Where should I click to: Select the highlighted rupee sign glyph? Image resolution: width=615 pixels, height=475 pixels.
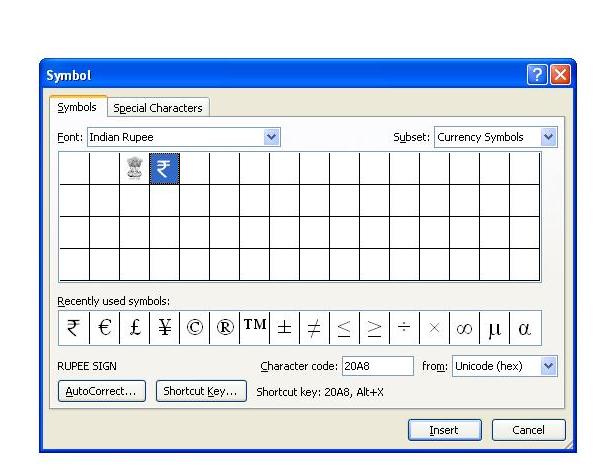pos(164,169)
